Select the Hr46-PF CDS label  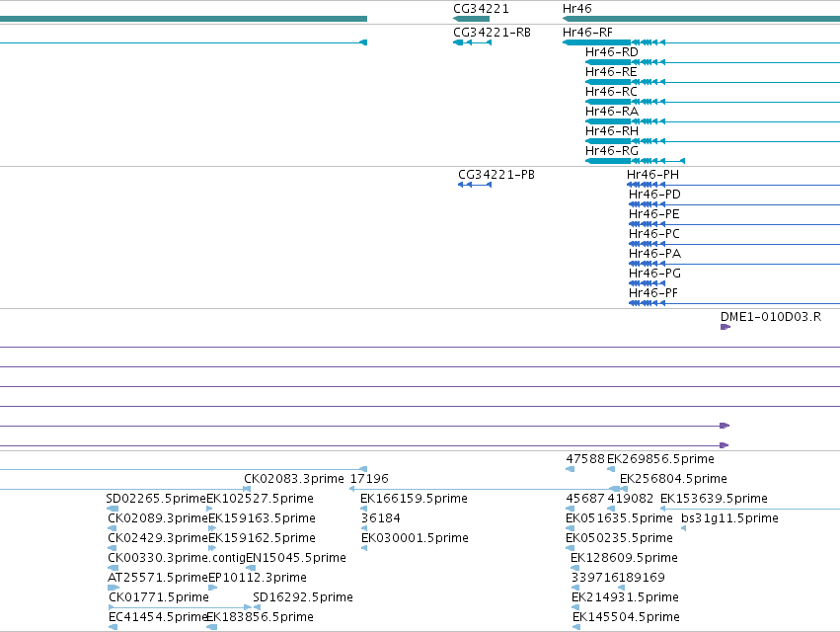pos(653,293)
